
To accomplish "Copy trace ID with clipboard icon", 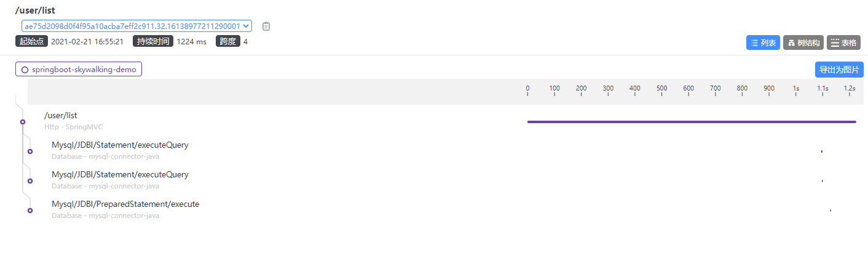I will 266,26.
